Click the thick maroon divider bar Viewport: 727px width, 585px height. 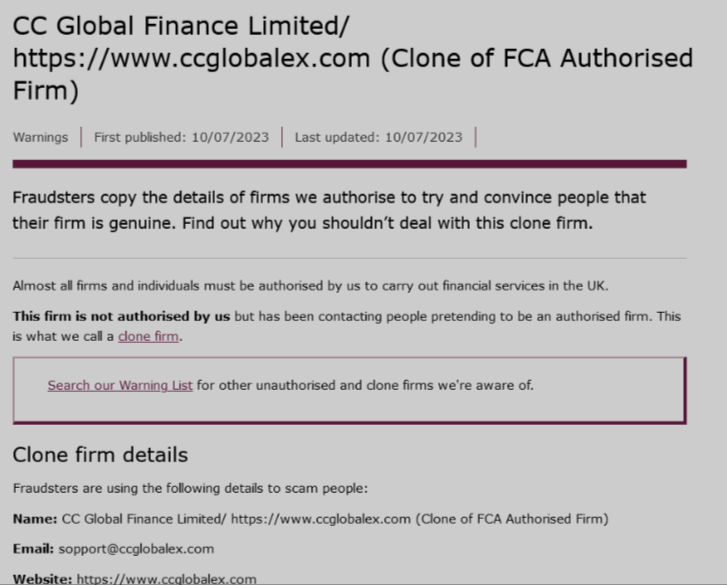click(x=349, y=163)
